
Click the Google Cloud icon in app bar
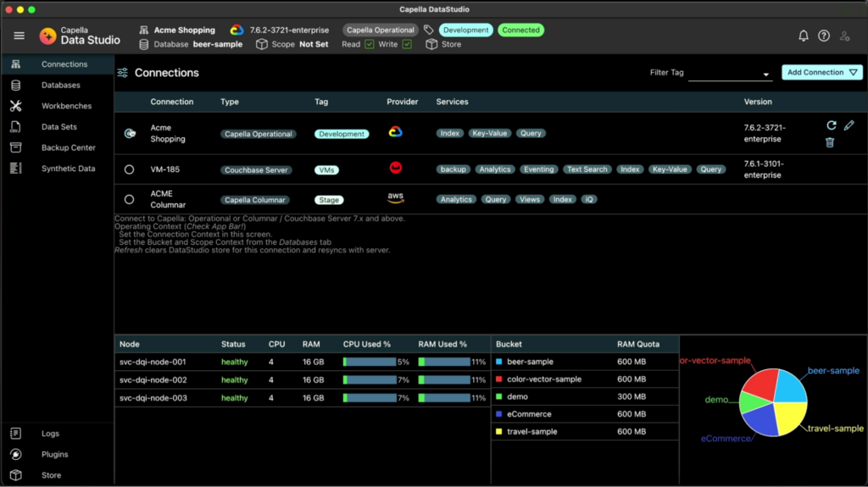(236, 30)
